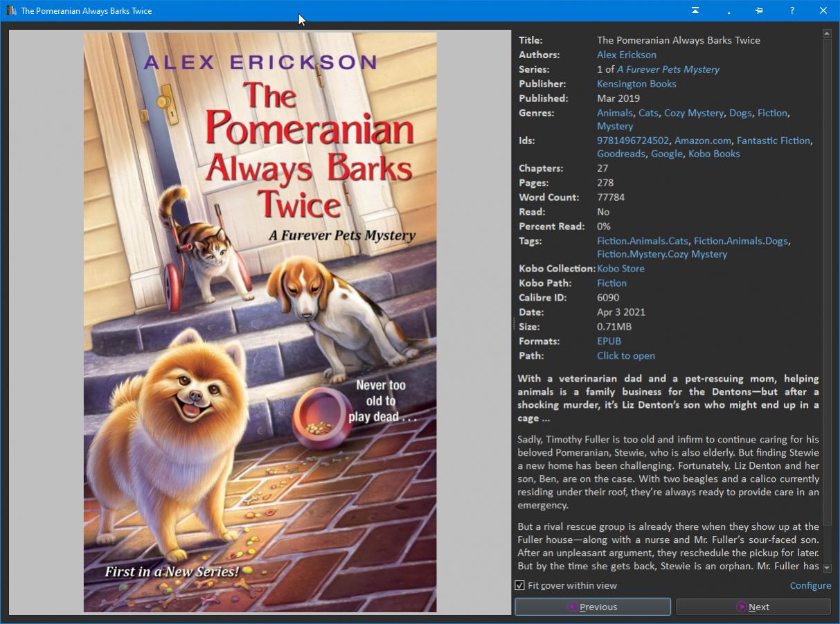Click author link Alex Erickson
Viewport: 840px width, 624px height.
pyautogui.click(x=626, y=55)
